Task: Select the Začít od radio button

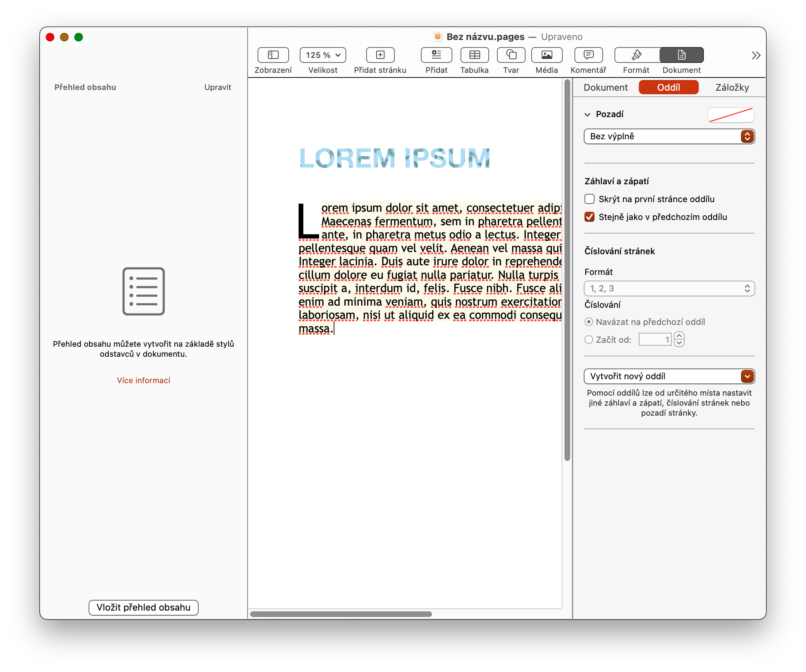Action: pyautogui.click(x=588, y=340)
